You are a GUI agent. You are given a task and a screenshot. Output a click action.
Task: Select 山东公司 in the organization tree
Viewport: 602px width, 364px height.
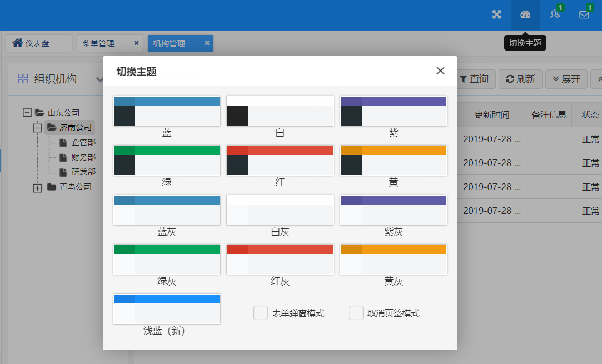pos(63,113)
